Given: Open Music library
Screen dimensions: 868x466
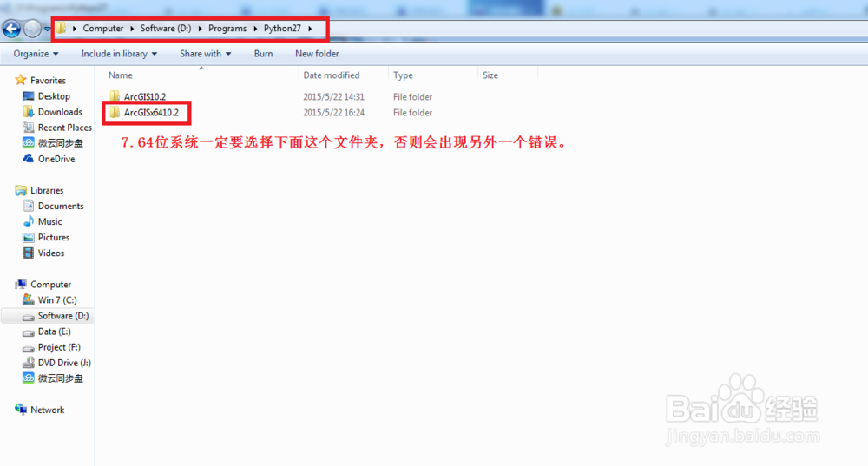Looking at the screenshot, I should [x=49, y=221].
